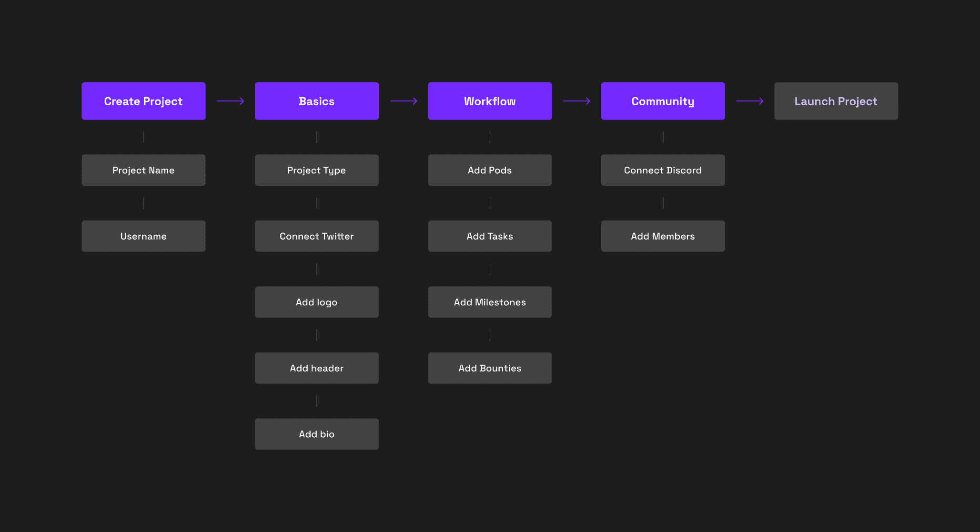
Task: Click the Add Bounties node
Action: pyautogui.click(x=490, y=368)
